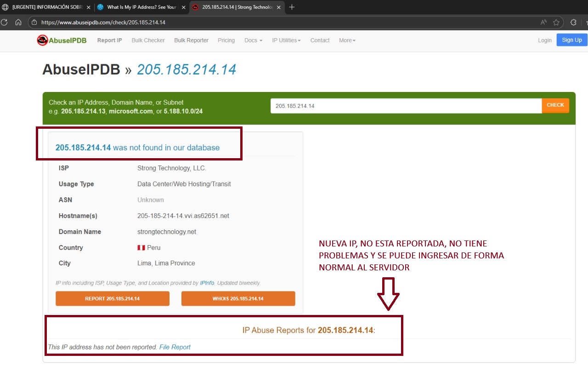588x366 pixels.
Task: Click the favorites star icon
Action: point(556,22)
